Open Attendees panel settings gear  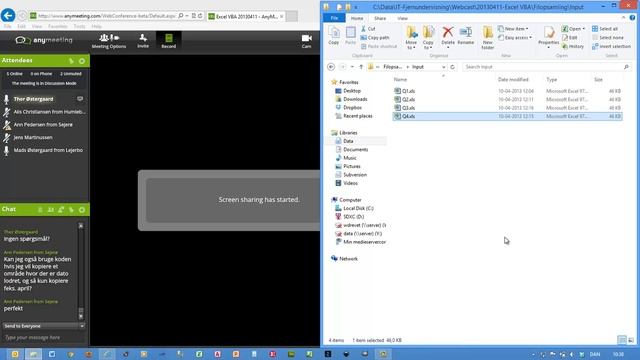pyautogui.click(x=82, y=61)
